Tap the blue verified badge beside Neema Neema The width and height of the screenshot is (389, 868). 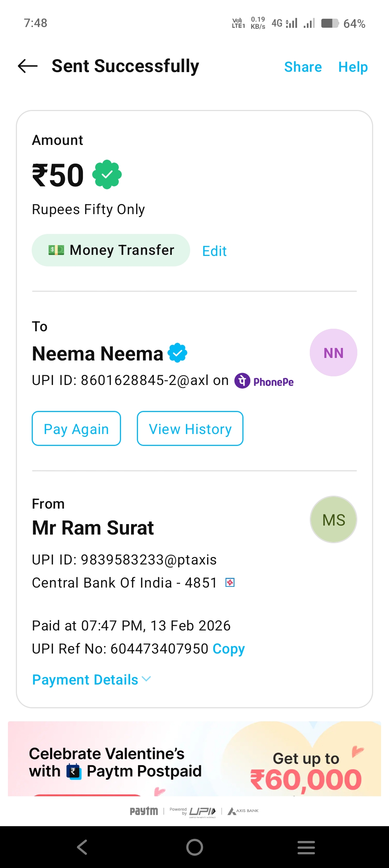(178, 353)
